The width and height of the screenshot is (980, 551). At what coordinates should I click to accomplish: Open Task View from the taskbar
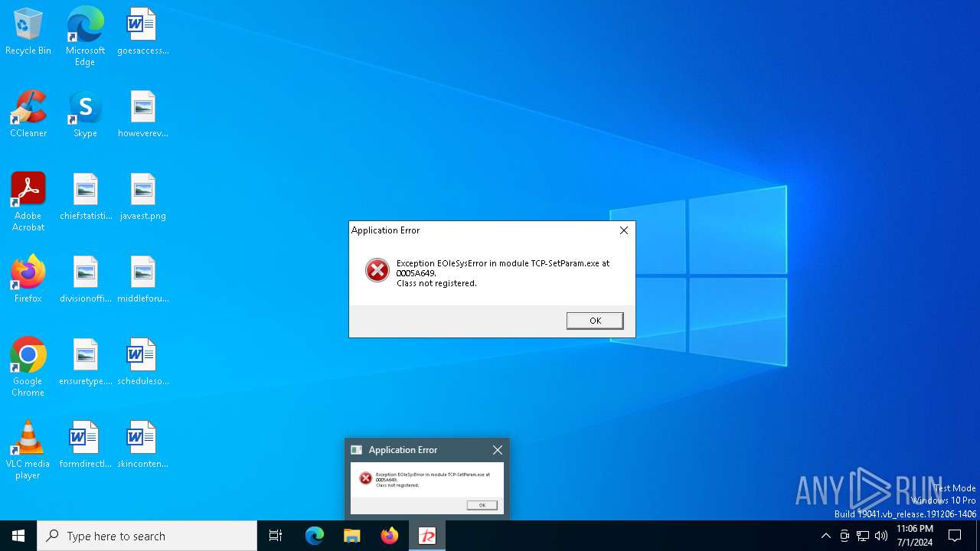point(276,536)
